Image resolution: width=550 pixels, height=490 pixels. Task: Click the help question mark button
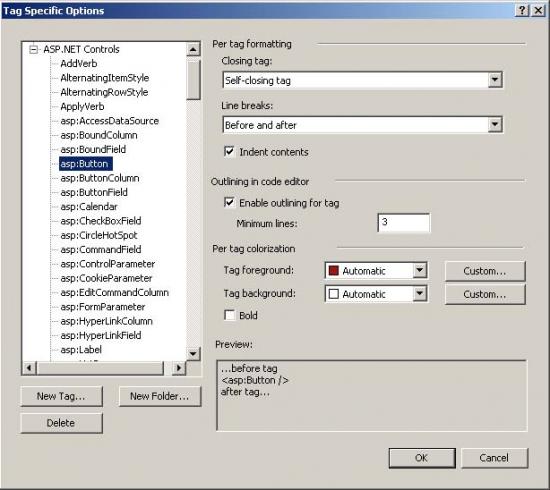point(522,11)
